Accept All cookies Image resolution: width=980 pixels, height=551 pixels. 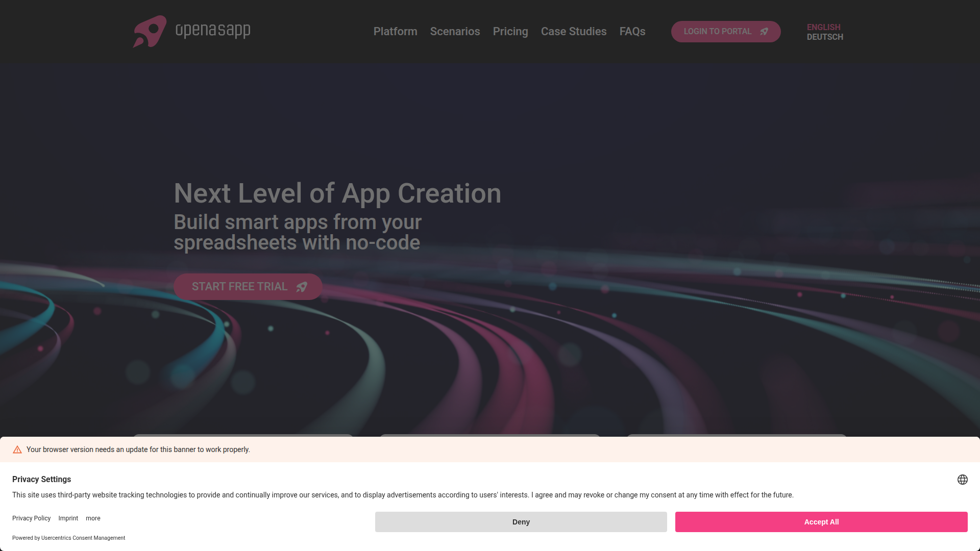(821, 522)
